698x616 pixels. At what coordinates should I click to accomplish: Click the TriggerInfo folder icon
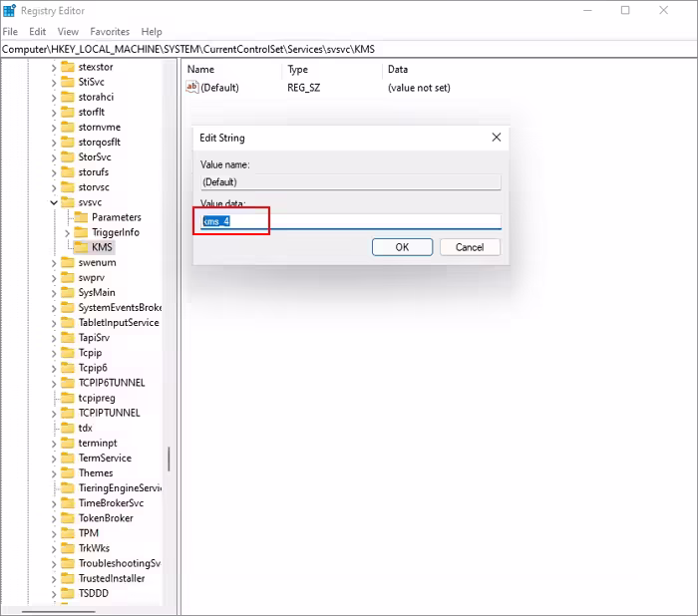(x=81, y=232)
